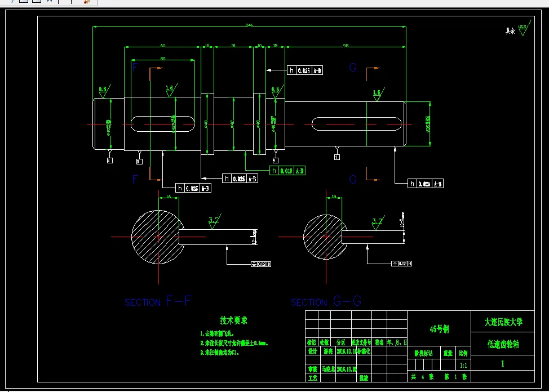This screenshot has height=392, width=549.
Task: Select the 更改文件号 column header
Action: [361, 342]
